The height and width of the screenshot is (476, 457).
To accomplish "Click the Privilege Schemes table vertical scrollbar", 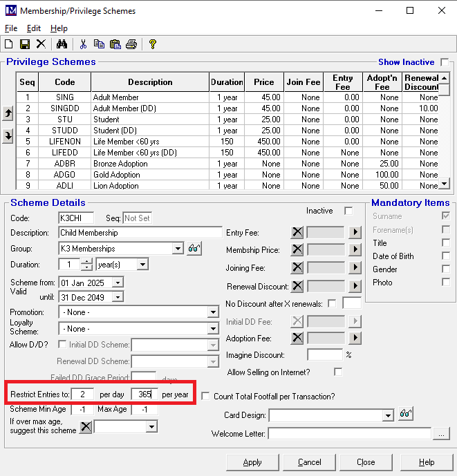I will [445, 131].
